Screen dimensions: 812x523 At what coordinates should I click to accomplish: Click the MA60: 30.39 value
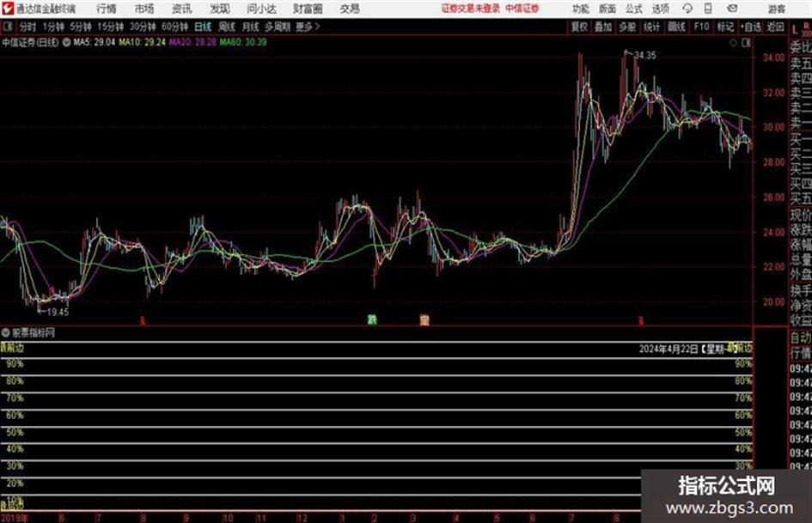[x=243, y=42]
